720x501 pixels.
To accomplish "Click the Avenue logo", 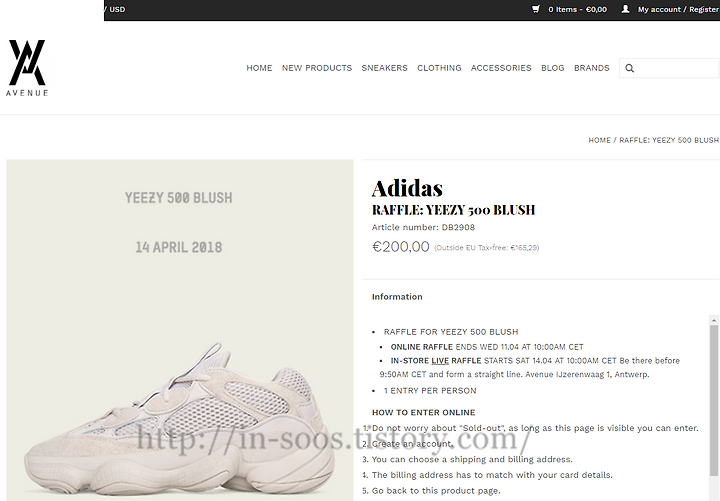I will coord(27,68).
